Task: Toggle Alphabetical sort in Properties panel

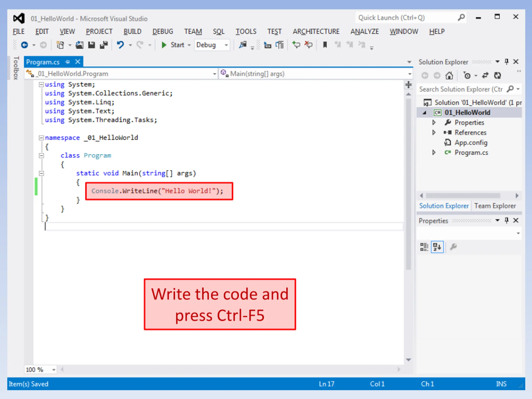Action: 437,247
